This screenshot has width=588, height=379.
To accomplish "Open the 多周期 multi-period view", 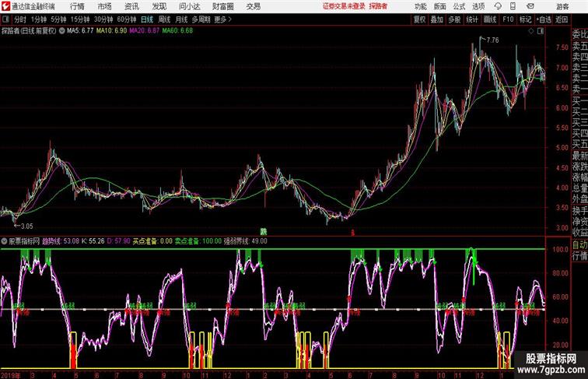I will point(201,19).
